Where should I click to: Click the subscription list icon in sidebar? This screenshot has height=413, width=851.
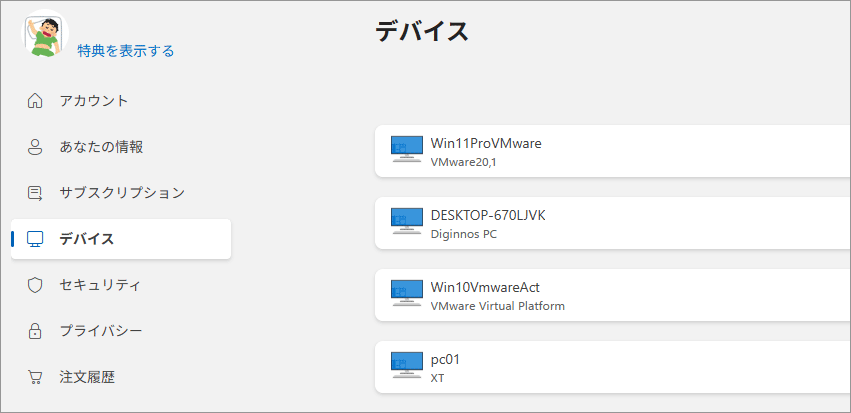pos(35,193)
